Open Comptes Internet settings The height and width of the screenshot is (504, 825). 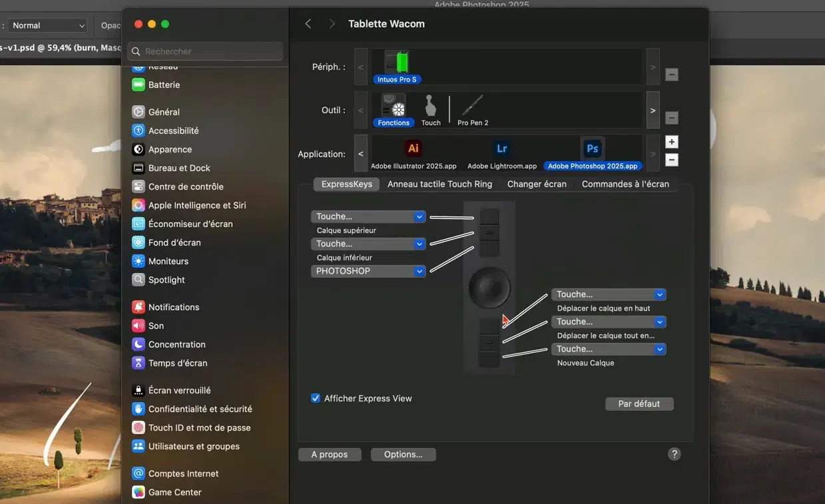point(175,473)
